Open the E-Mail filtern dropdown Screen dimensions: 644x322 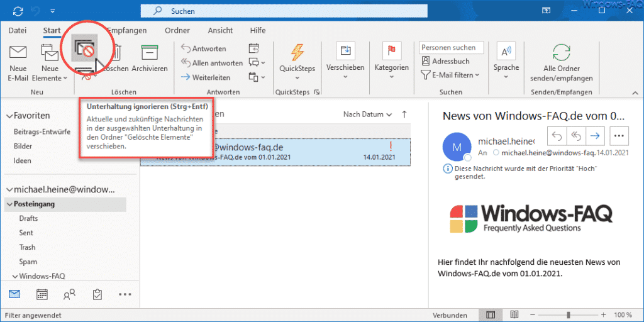tap(450, 75)
